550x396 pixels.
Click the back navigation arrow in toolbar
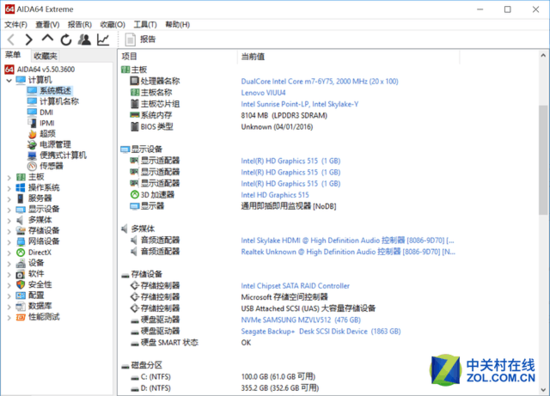pyautogui.click(x=11, y=39)
